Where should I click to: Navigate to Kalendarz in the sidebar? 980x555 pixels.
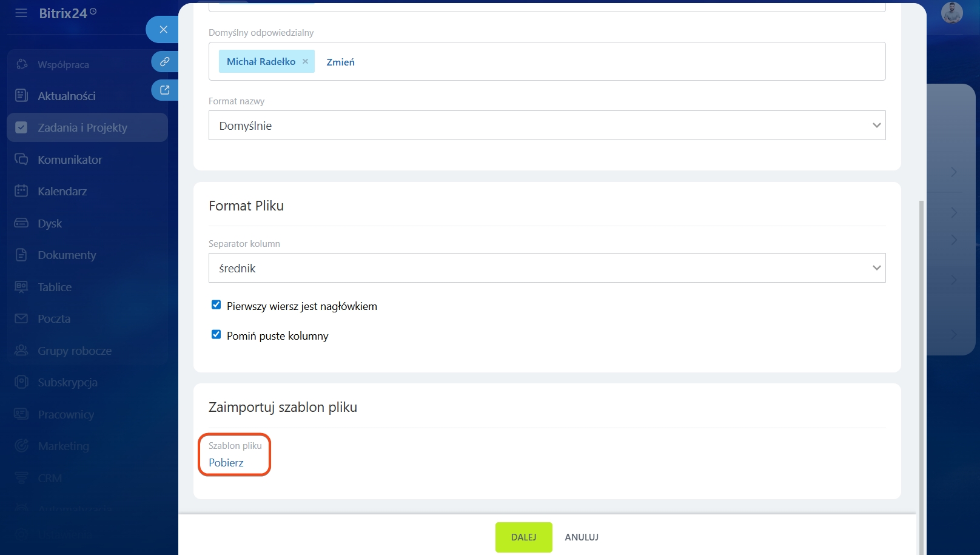[62, 191]
